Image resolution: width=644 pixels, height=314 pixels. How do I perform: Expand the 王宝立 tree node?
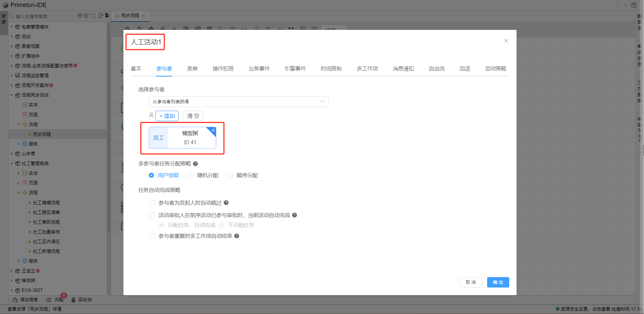[12, 271]
